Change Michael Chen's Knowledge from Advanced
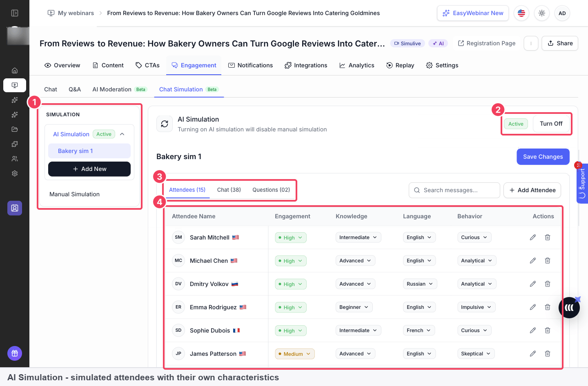Viewport: 588px width, 386px height. coord(355,261)
